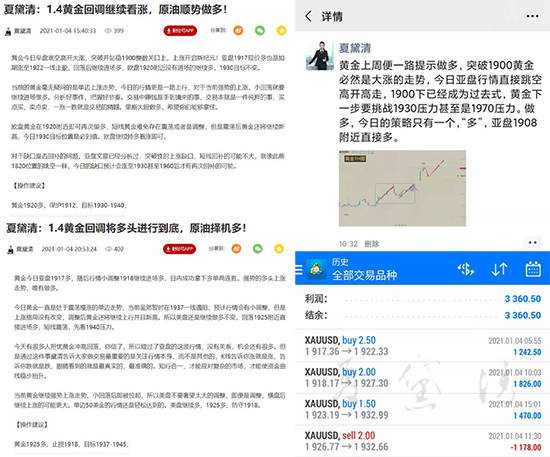
Task: Select the 1 826.00 profit figure
Action: [x=527, y=384]
